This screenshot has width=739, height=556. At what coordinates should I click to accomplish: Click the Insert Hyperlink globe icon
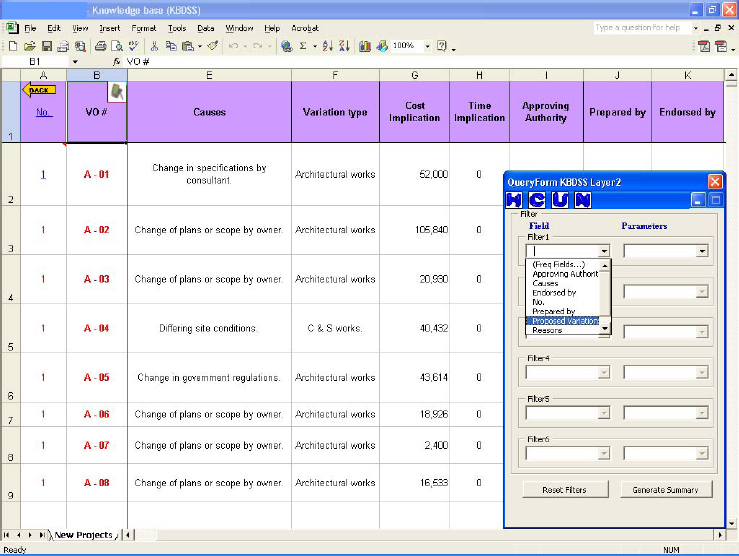[x=286, y=46]
